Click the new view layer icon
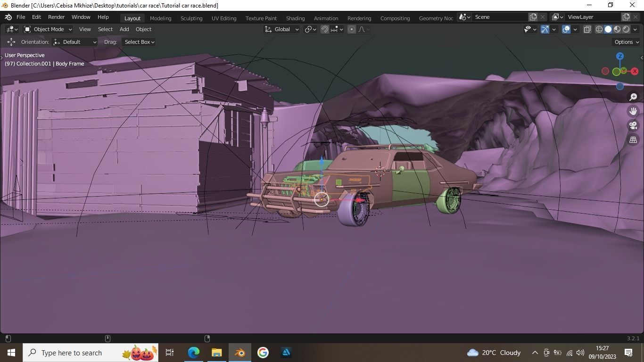Screen dimensions: 644x362 point(626,17)
